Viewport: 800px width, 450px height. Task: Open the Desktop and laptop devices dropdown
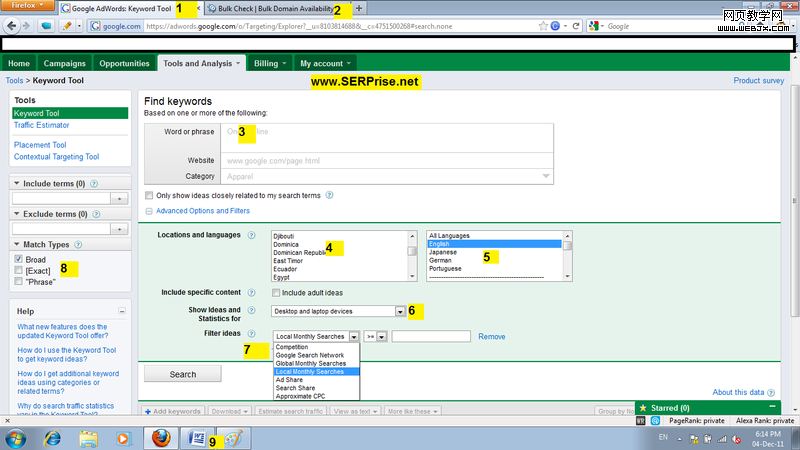[400, 312]
